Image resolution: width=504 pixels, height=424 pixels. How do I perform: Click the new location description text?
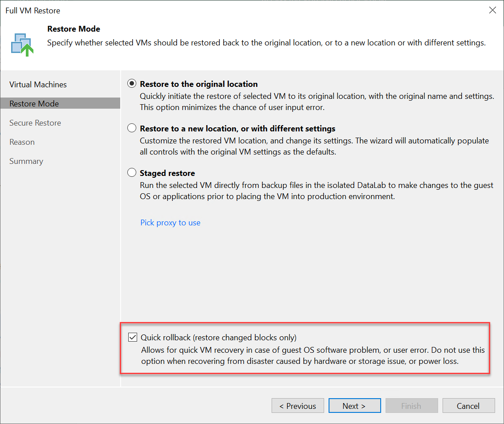314,146
